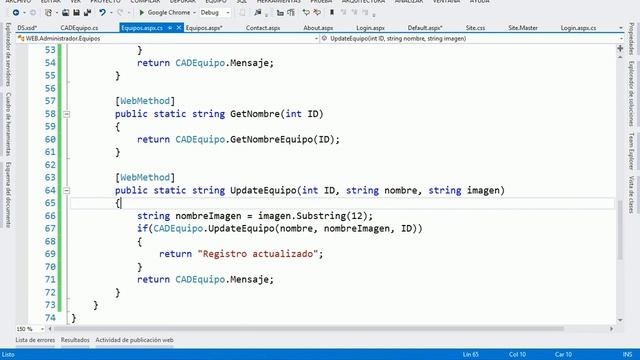Switch to the CADEquipo.cs tab
Image resolution: width=640 pixels, height=360 pixels.
[79, 28]
